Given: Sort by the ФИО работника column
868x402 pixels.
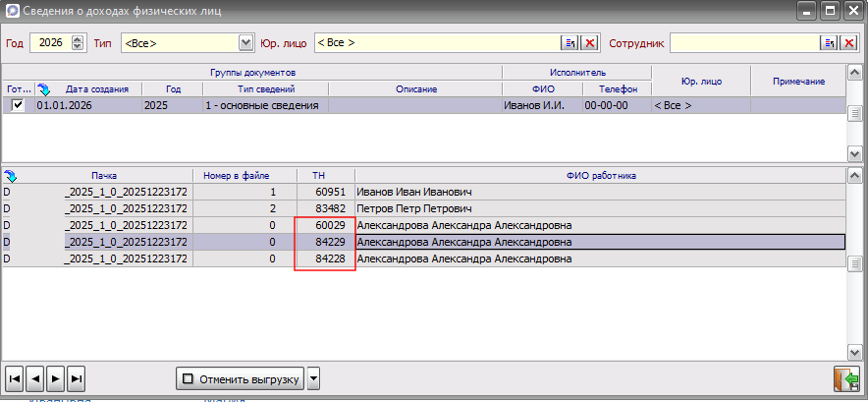Looking at the screenshot, I should click(x=601, y=176).
